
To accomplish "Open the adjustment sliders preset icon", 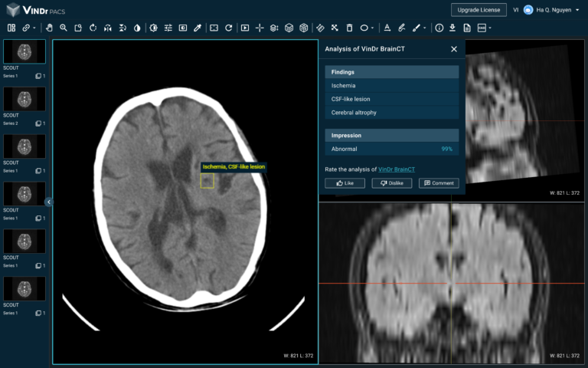I will pos(168,28).
